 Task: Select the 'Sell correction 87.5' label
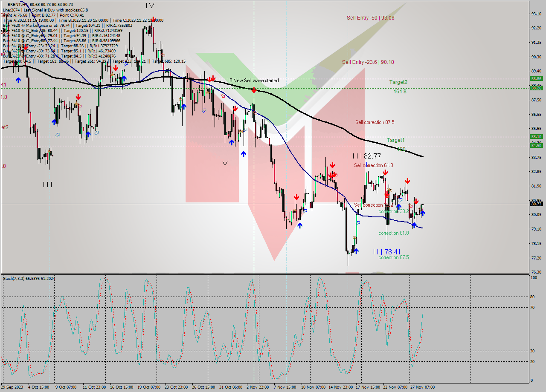tap(375, 122)
